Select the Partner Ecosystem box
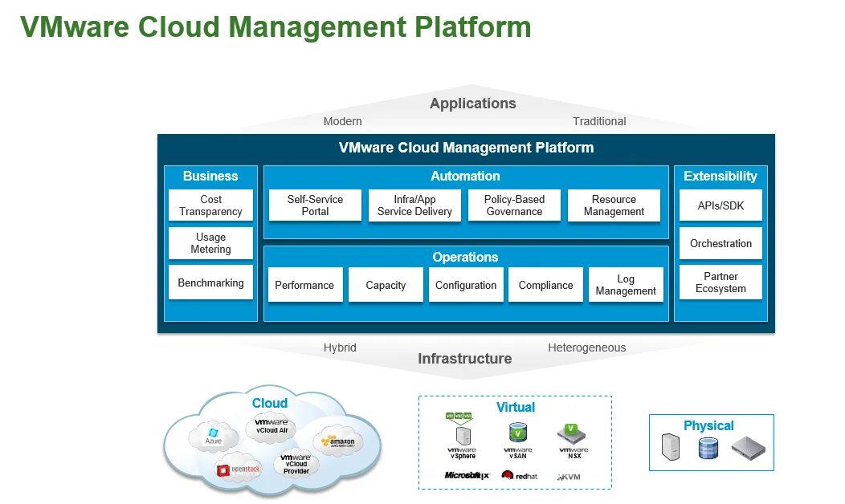The width and height of the screenshot is (845, 504). (720, 282)
